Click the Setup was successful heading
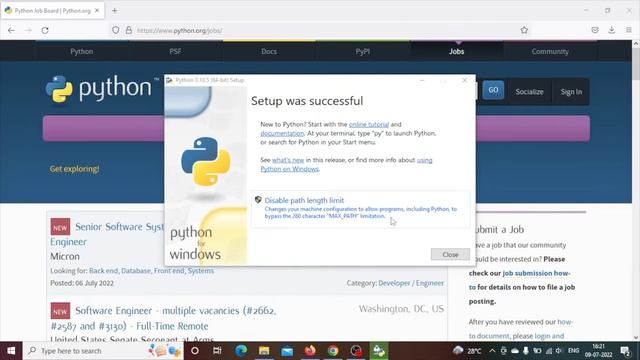This screenshot has width=640, height=360. (307, 101)
